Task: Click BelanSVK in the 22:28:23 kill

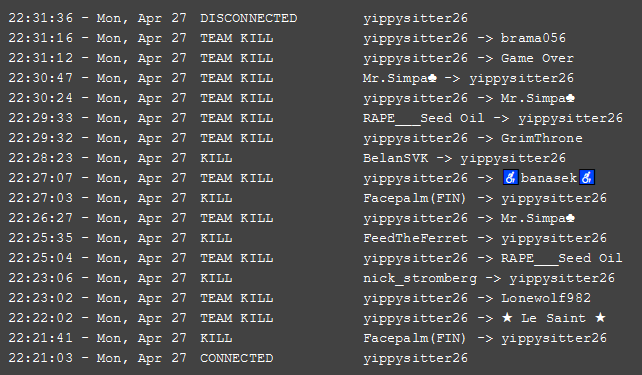Action: tap(396, 158)
